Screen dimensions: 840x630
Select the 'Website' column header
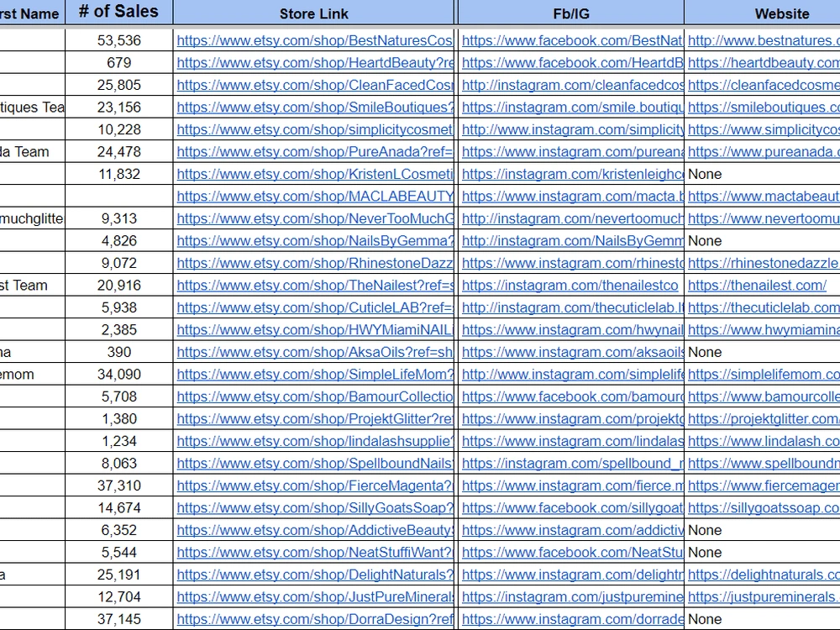(781, 13)
